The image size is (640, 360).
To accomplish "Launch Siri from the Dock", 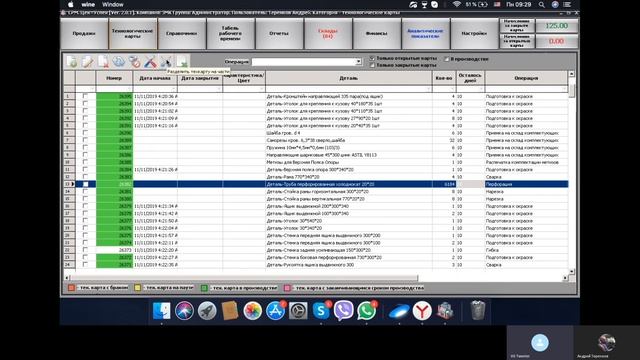I will pos(184,311).
